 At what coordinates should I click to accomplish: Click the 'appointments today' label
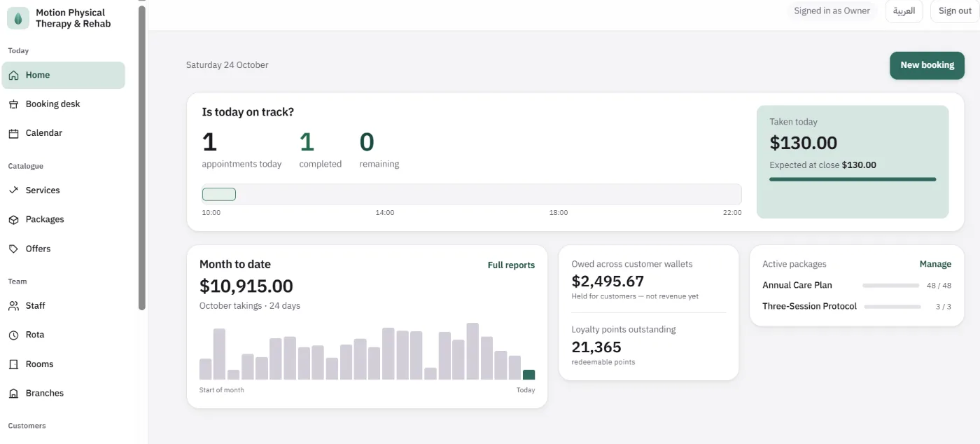[x=241, y=165]
